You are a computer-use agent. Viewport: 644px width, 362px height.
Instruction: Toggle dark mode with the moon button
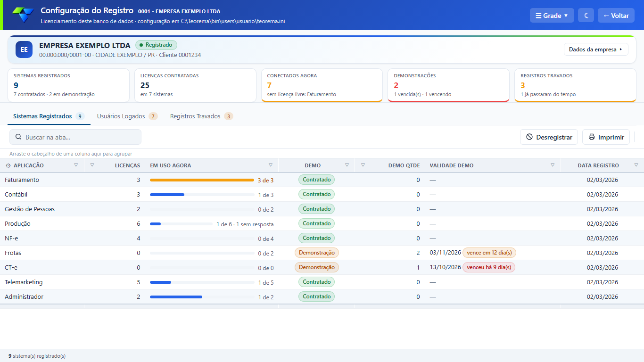(x=586, y=16)
